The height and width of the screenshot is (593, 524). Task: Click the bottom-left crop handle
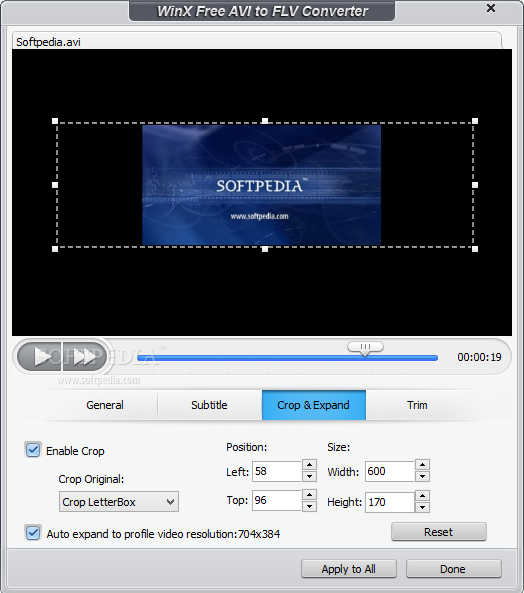tap(55, 249)
